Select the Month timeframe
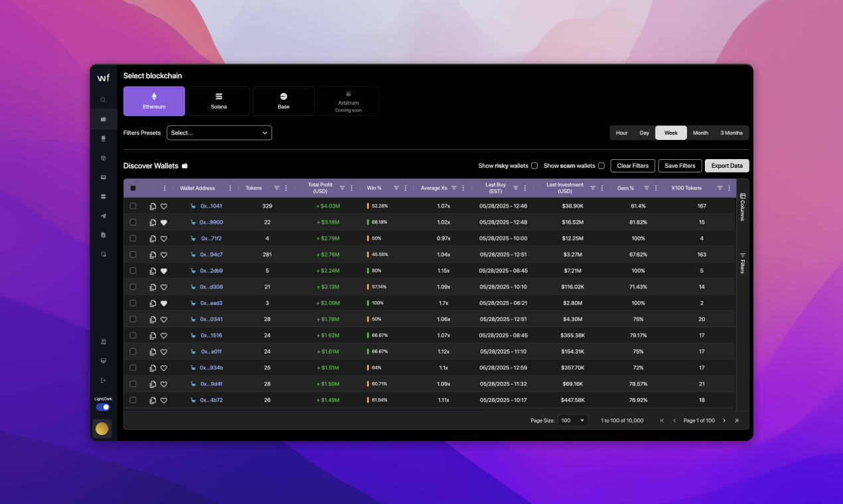 (x=700, y=133)
